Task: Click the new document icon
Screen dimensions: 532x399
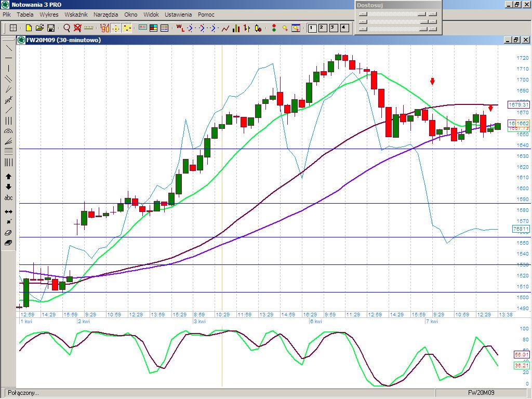Action: (x=29, y=28)
